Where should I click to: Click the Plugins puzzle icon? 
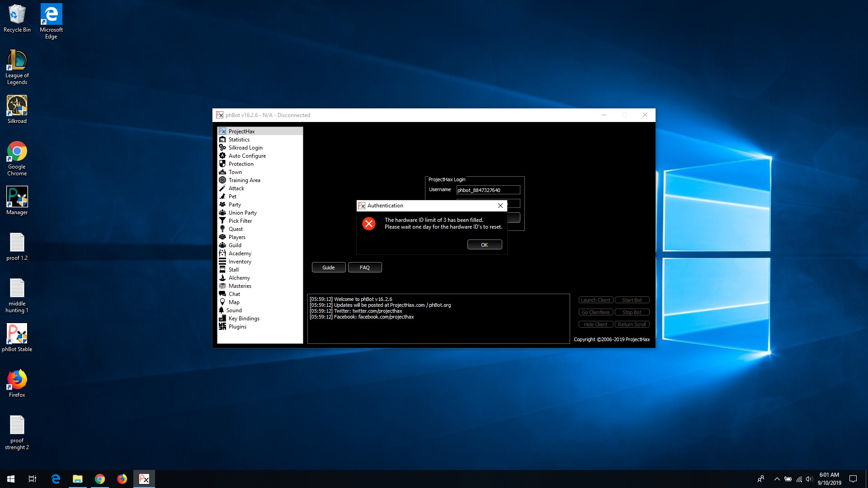click(222, 326)
